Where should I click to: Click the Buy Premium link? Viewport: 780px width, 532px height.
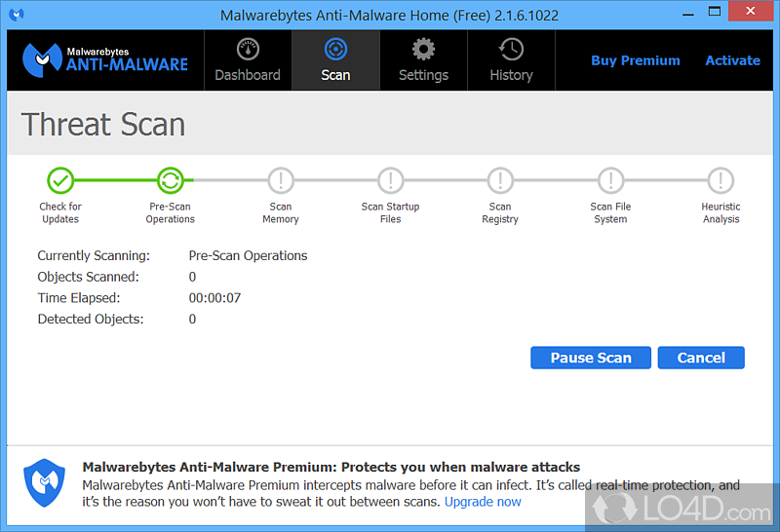(x=635, y=60)
